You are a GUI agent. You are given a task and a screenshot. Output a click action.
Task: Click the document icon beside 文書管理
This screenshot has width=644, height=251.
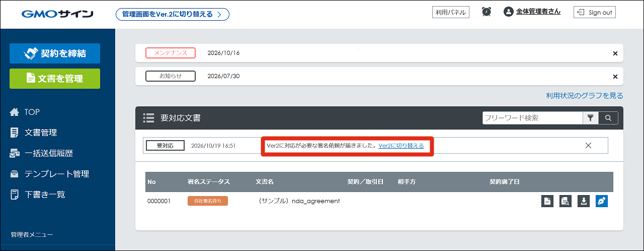[x=15, y=133]
